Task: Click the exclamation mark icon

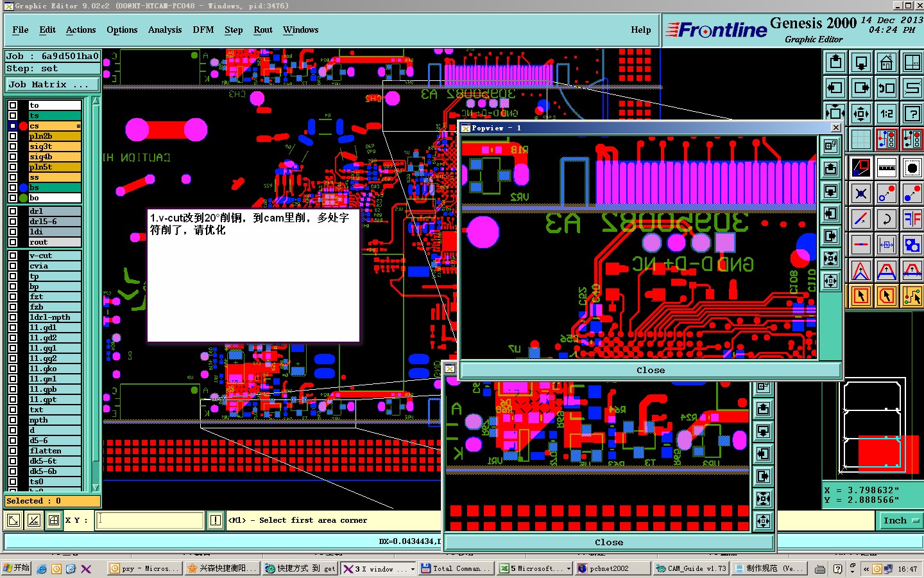Action: point(216,520)
